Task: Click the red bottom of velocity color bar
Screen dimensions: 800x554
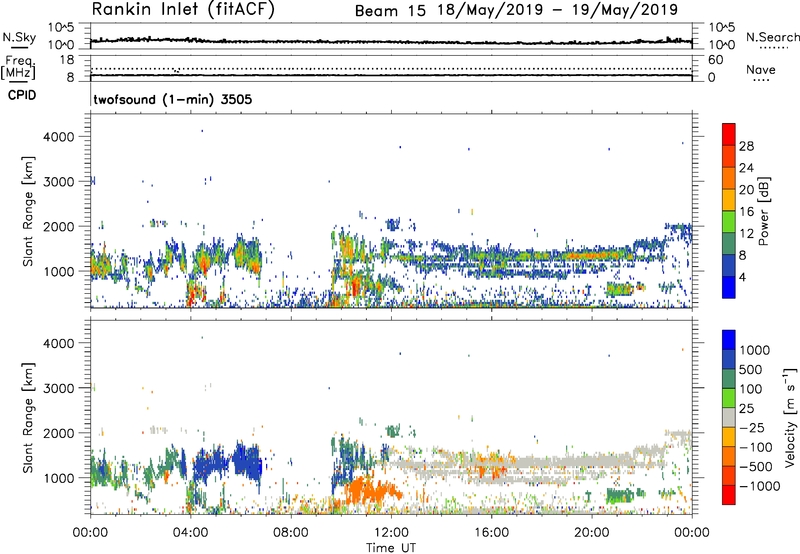Action: pos(729,495)
